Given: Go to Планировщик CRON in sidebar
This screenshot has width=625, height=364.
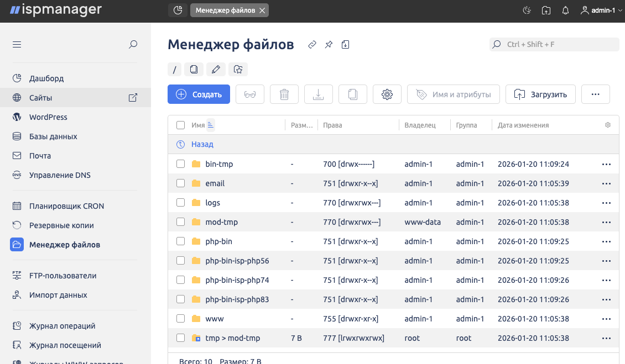Looking at the screenshot, I should [x=66, y=206].
